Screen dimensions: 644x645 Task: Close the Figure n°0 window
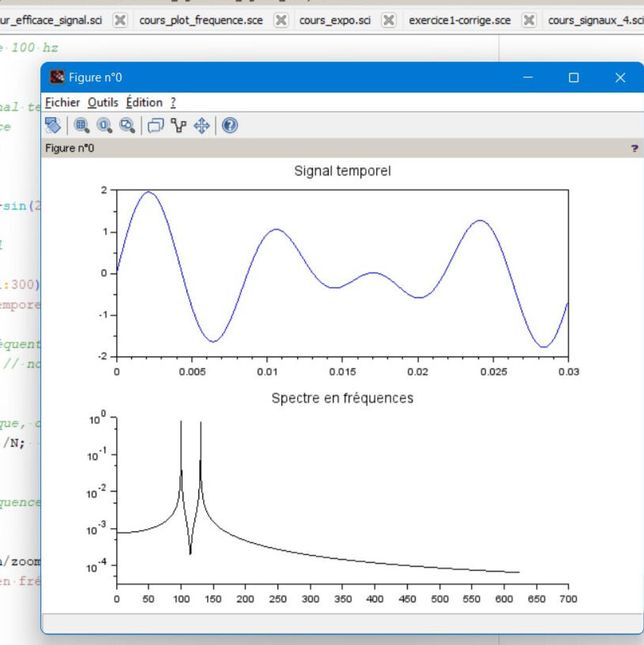tap(620, 77)
